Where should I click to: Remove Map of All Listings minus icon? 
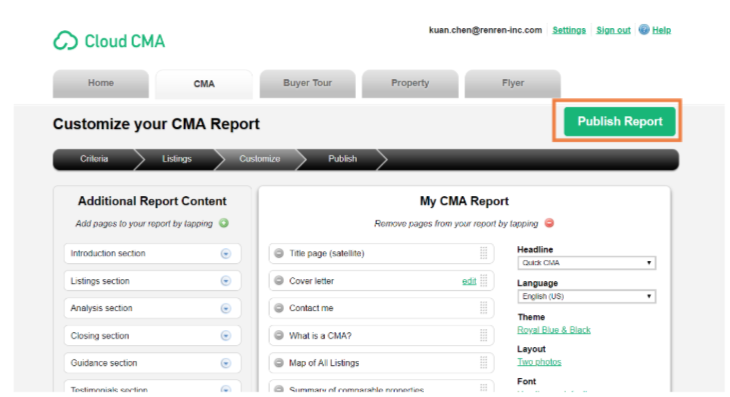coord(279,363)
